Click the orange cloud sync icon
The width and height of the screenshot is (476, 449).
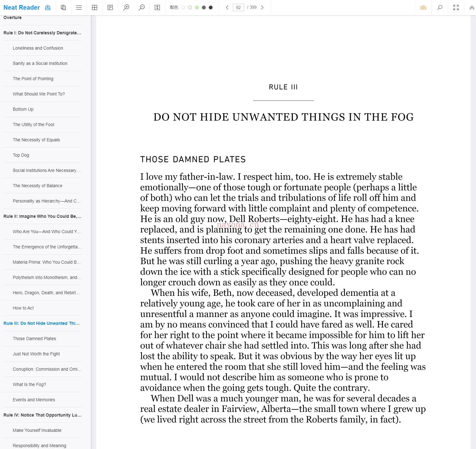(423, 7)
